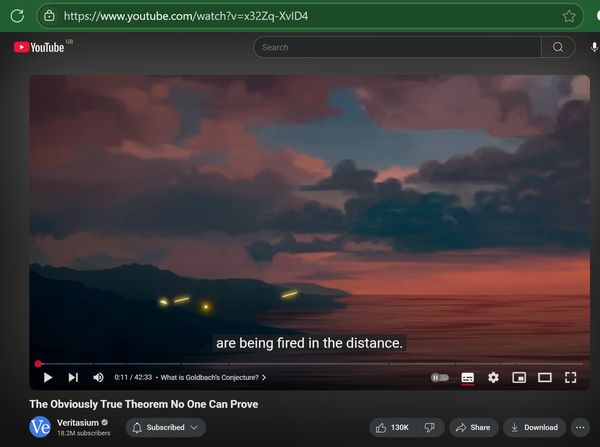Seek on the video progress bar
600x447 pixels.
(310, 364)
